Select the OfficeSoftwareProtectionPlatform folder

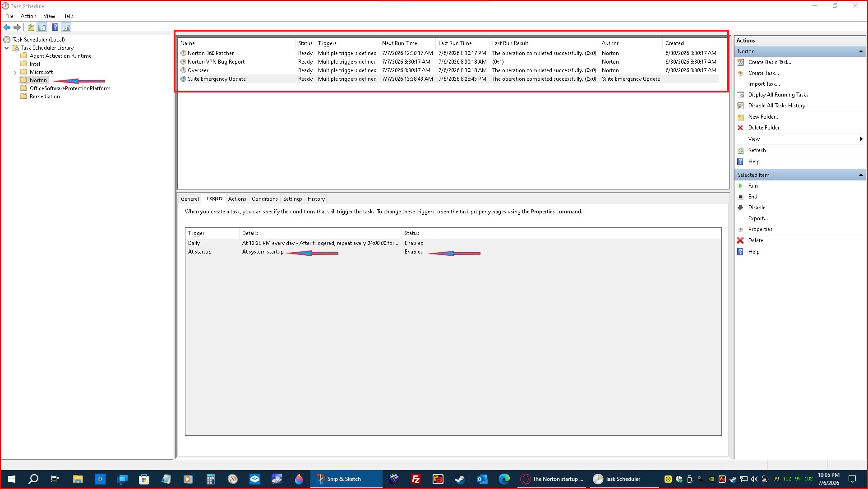point(70,88)
